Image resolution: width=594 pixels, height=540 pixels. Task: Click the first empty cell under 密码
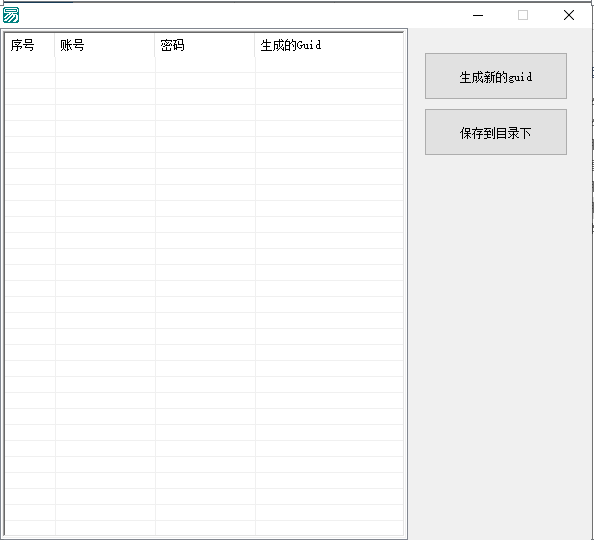205,65
